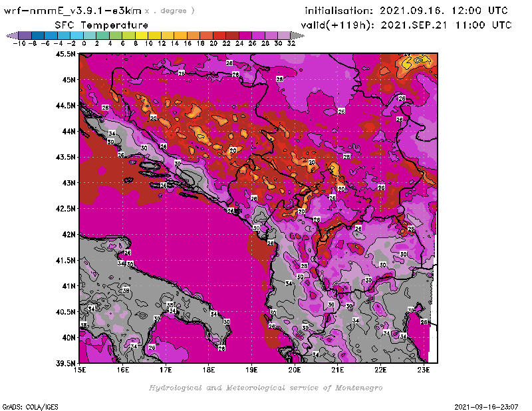Click the '43.5N' latitude label
Viewport: 532px width, 411px height.
coord(65,157)
